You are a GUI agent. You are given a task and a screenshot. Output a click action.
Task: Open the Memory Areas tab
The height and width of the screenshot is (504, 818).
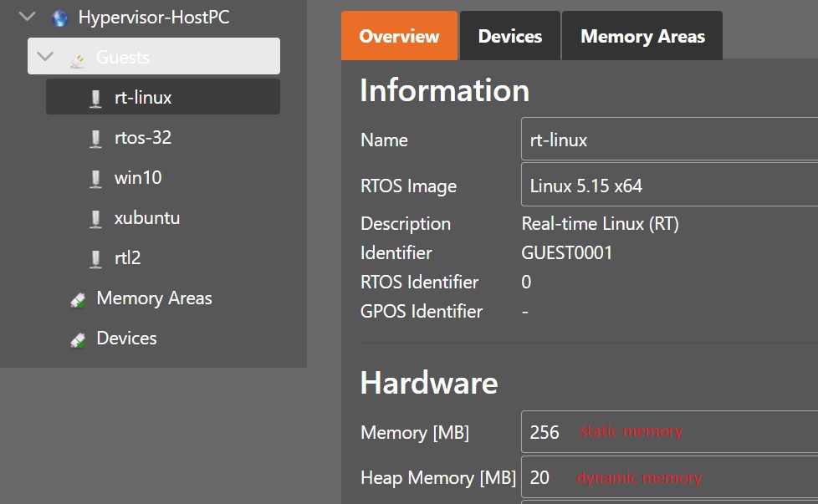(642, 35)
